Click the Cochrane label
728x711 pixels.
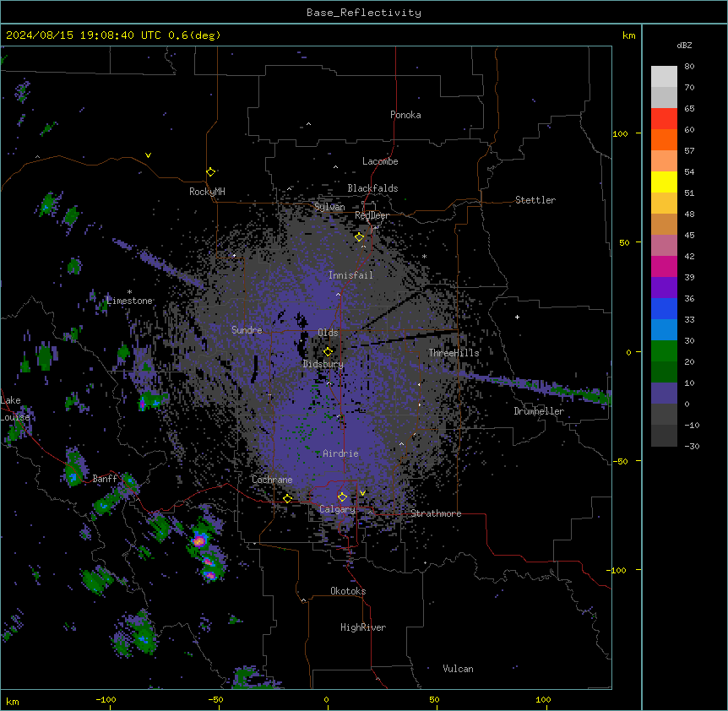click(x=272, y=480)
